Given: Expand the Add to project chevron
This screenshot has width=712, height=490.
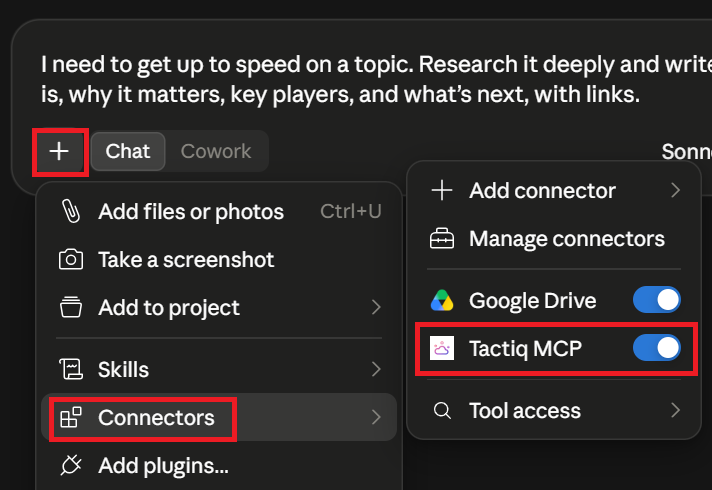Looking at the screenshot, I should pyautogui.click(x=376, y=307).
